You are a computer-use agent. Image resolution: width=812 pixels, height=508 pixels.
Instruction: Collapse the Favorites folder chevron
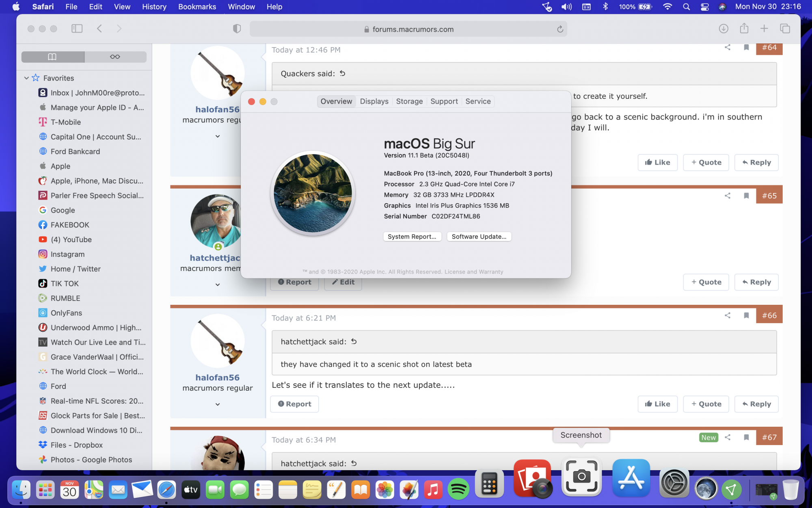(x=26, y=78)
